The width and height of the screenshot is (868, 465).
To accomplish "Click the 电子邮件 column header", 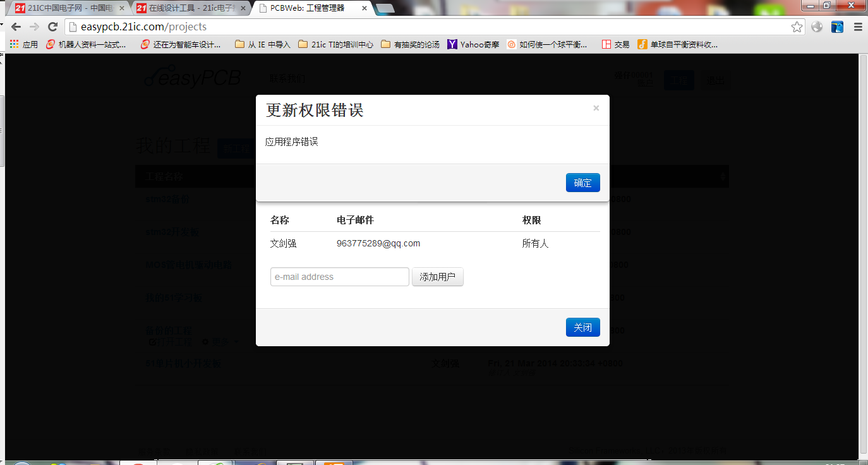I will click(x=356, y=220).
